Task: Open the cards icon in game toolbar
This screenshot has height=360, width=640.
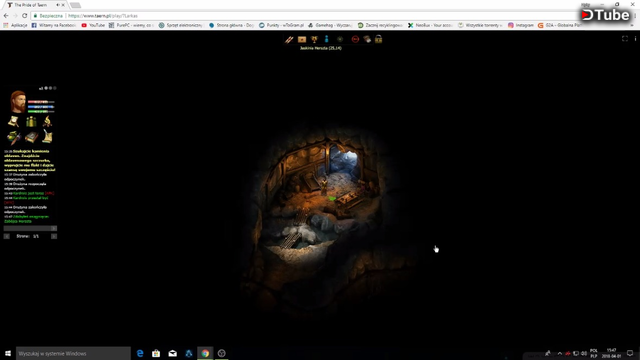Action: coord(367,39)
